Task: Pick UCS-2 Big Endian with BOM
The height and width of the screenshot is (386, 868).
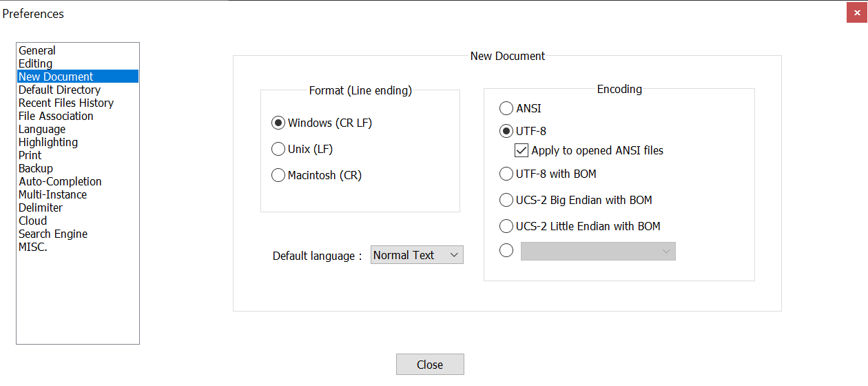Action: (506, 200)
